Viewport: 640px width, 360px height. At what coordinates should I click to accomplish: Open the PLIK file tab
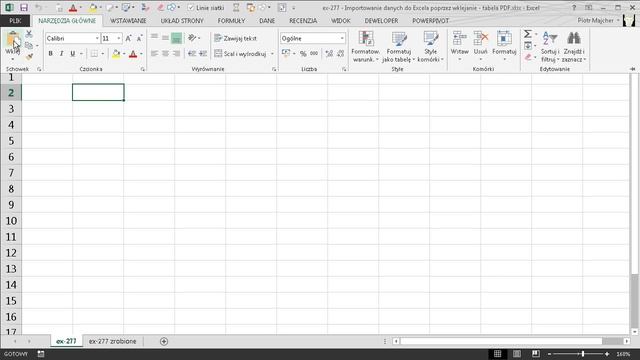point(15,20)
